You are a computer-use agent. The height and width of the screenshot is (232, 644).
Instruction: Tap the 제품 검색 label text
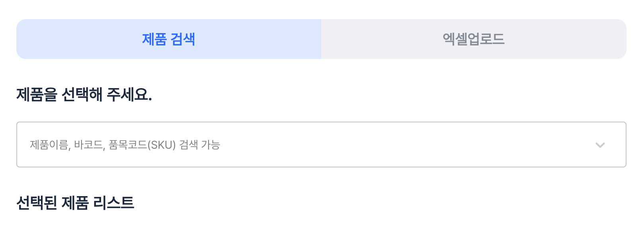pos(169,39)
